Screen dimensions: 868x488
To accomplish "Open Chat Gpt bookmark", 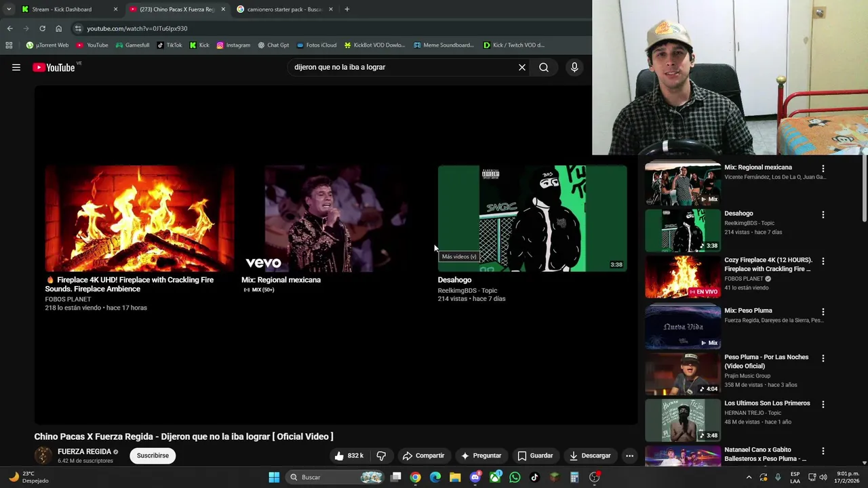I will (x=273, y=45).
